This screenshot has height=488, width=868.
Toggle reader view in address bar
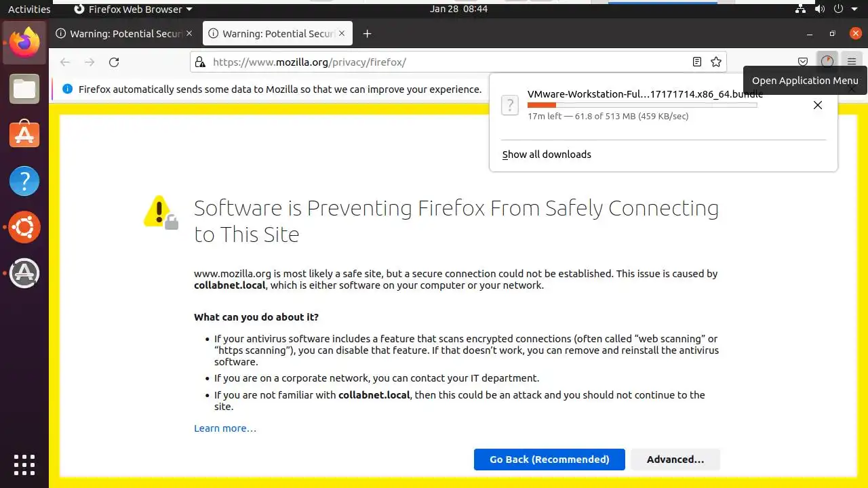click(x=696, y=62)
